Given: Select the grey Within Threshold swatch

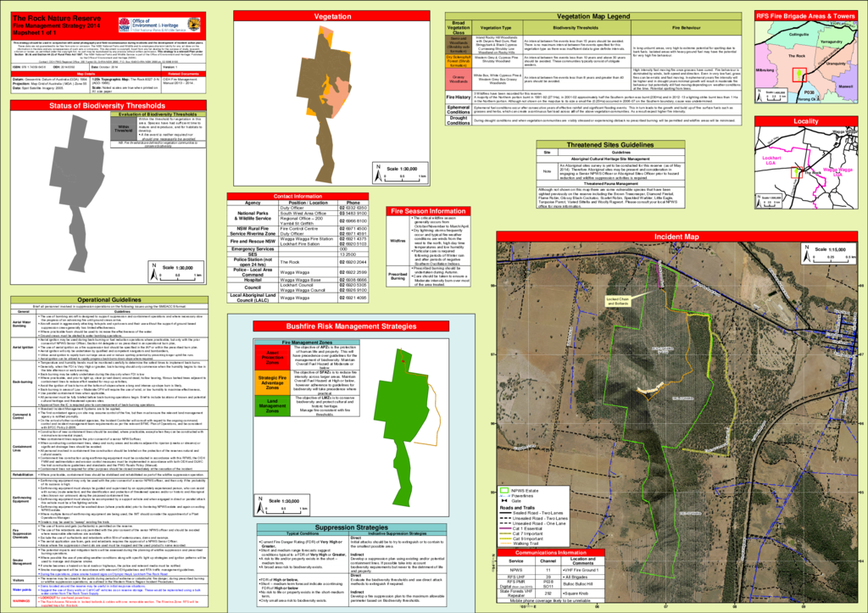Looking at the screenshot, I should click(x=124, y=129).
